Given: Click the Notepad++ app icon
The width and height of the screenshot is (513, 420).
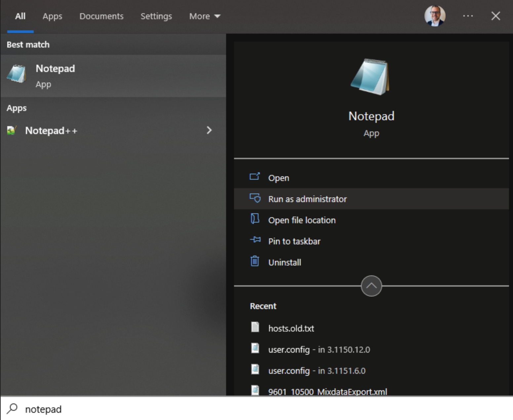Looking at the screenshot, I should tap(12, 130).
